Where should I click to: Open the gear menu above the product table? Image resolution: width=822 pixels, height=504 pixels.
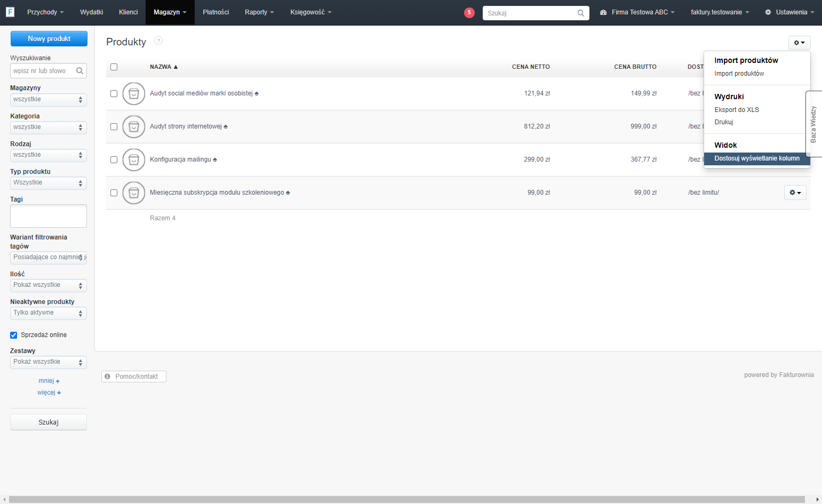coord(799,43)
